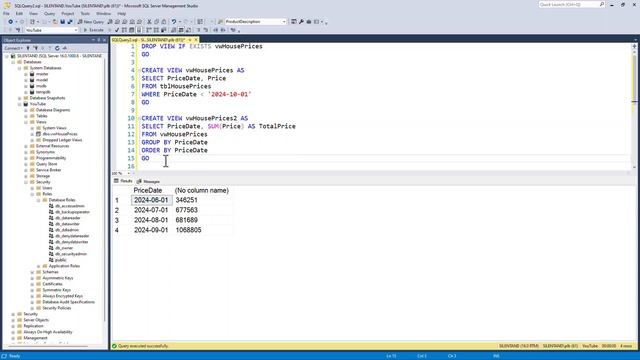Click code line 13 GROUP BY PriceDate
The image size is (640, 360).
pos(174,142)
